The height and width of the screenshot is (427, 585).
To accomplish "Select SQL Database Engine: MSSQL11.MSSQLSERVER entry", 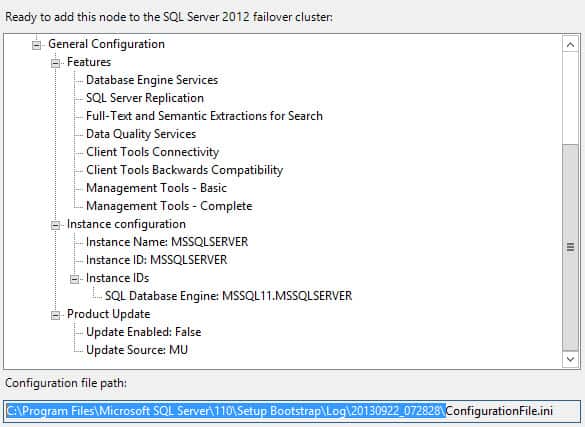I will (x=228, y=296).
